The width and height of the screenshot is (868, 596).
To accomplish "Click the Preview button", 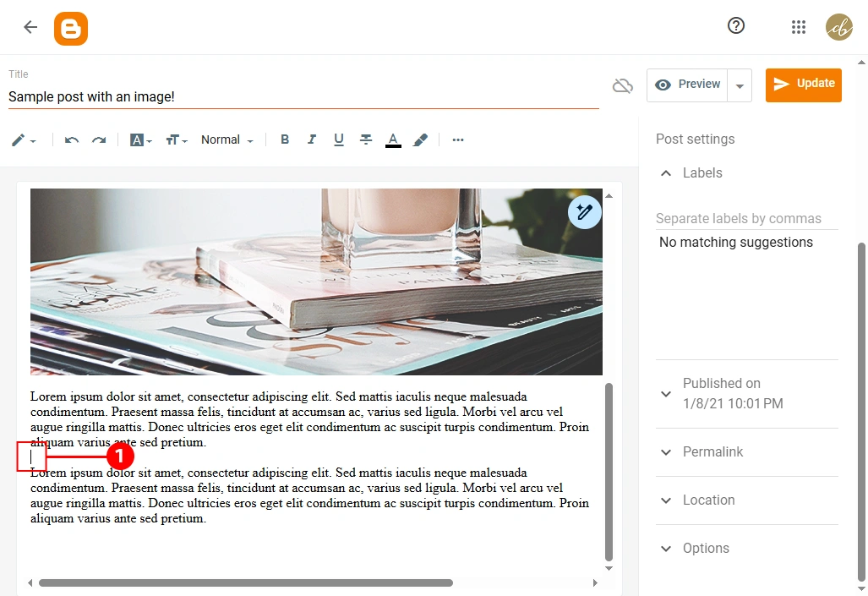I will point(687,85).
